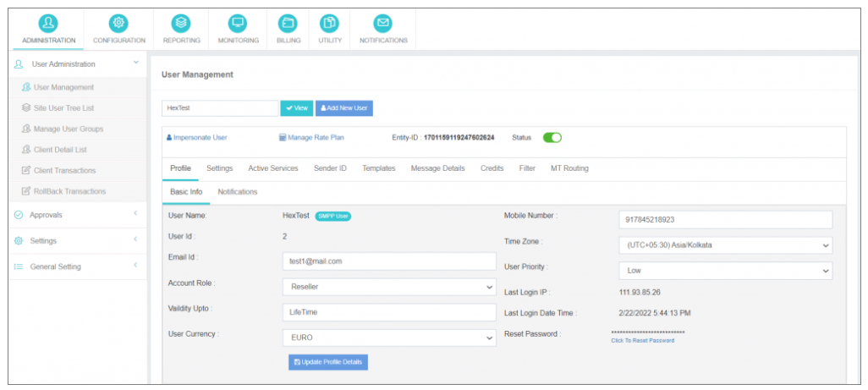Click the Email Id input field
Viewport: 868px width, 390px height.
(389, 261)
